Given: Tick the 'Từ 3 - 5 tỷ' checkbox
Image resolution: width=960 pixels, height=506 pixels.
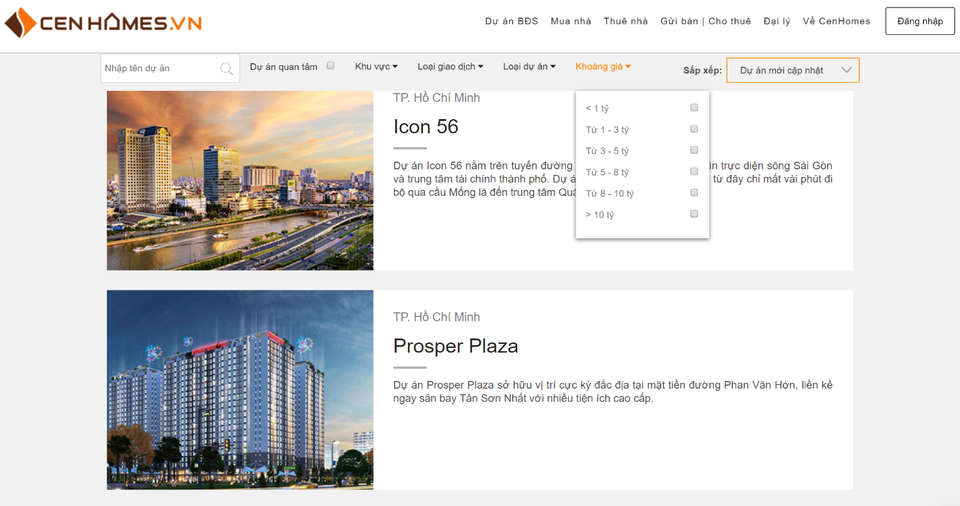Looking at the screenshot, I should click(x=694, y=150).
